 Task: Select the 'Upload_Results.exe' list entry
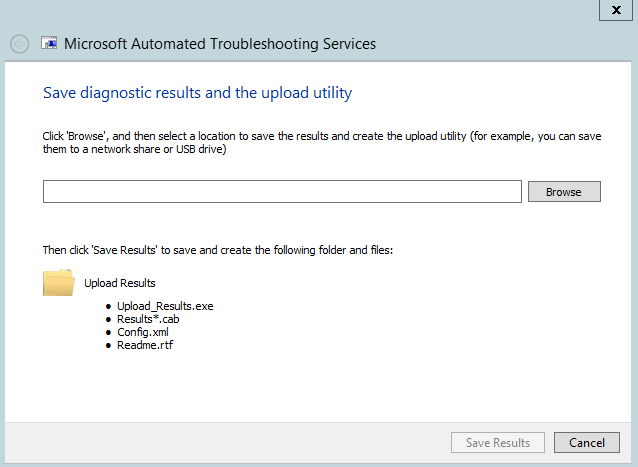pyautogui.click(x=165, y=306)
